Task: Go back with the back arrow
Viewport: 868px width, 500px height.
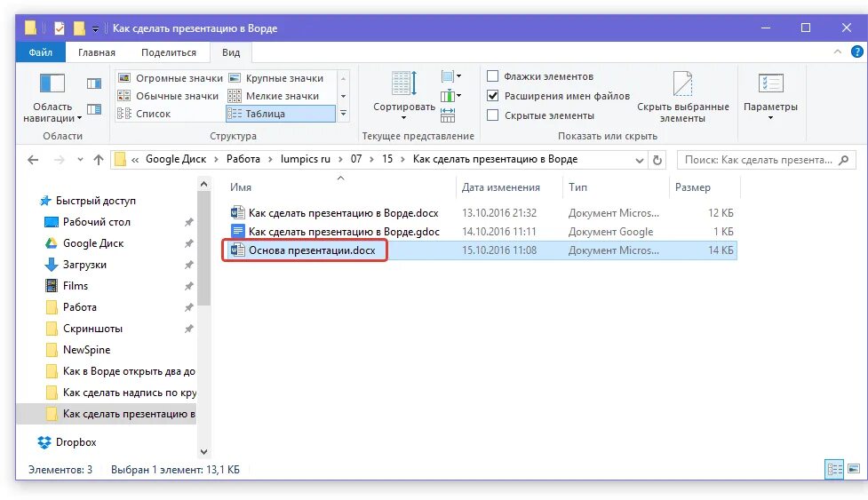Action: click(33, 160)
